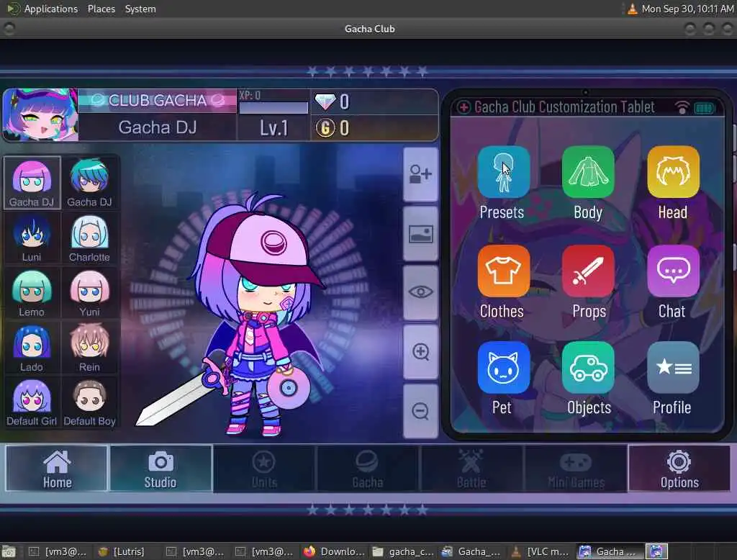The image size is (737, 560).
Task: Go to the Home tab
Action: click(57, 469)
